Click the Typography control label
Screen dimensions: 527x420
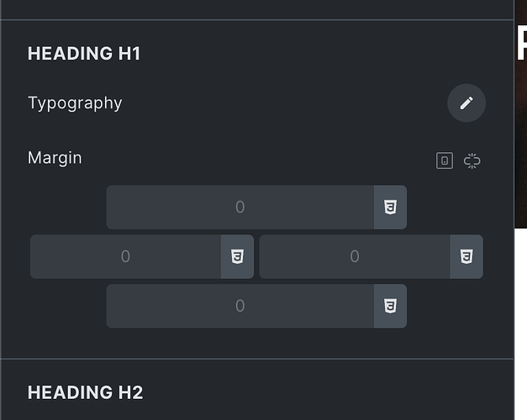pos(75,103)
